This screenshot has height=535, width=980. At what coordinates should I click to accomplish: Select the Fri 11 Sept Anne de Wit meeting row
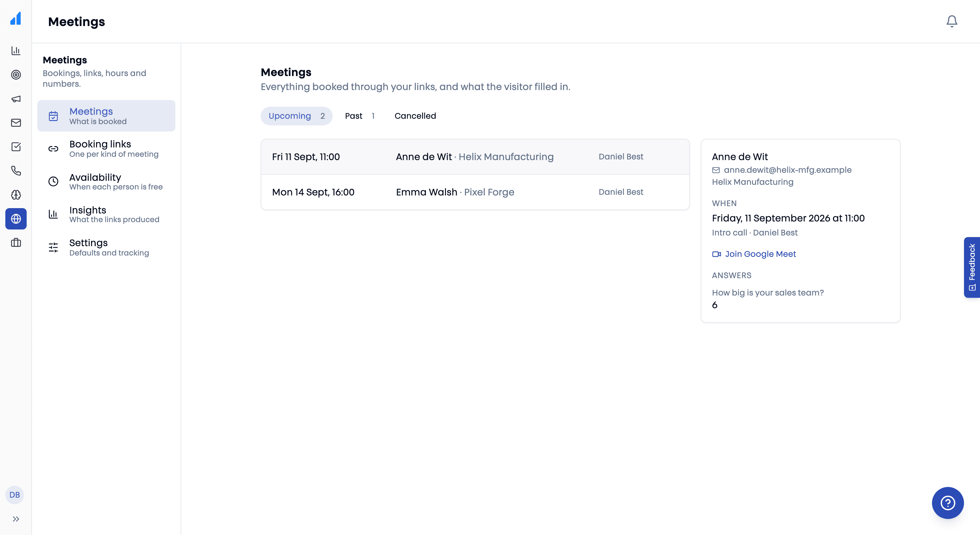coord(475,157)
